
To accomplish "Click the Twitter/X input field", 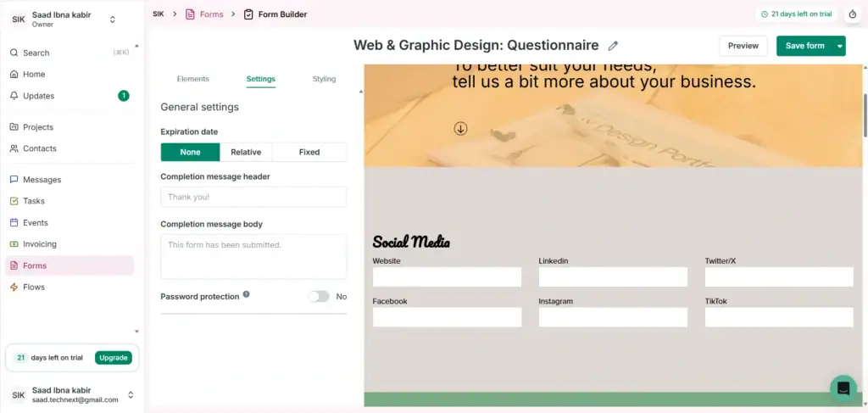I will [x=780, y=276].
